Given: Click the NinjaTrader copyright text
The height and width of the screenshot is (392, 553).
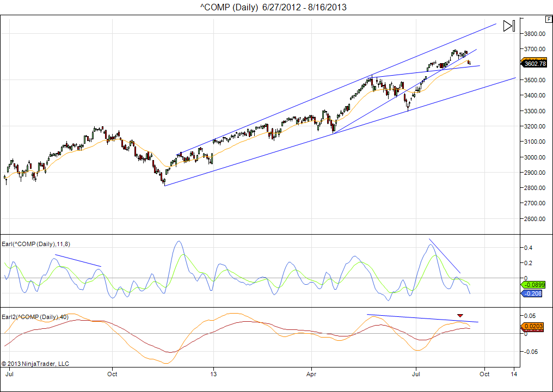Looking at the screenshot, I should 35,364.
